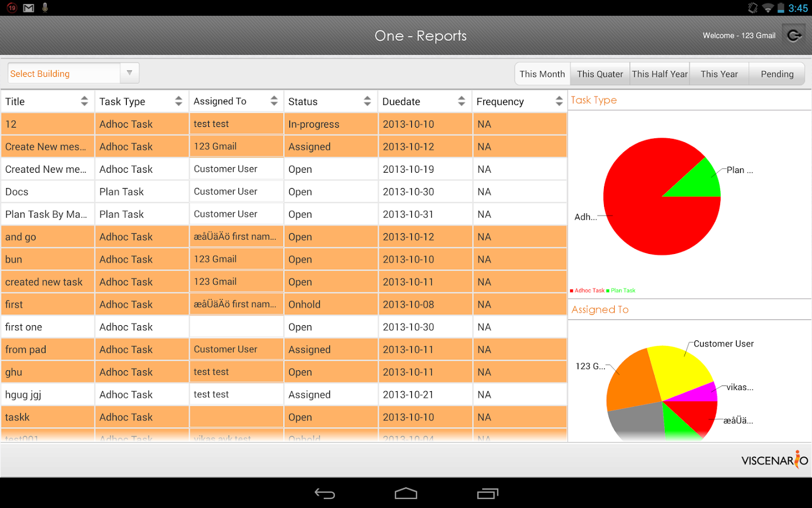Viewport: 812px width, 508px height.
Task: Choose the This Year filter
Action: tap(719, 74)
